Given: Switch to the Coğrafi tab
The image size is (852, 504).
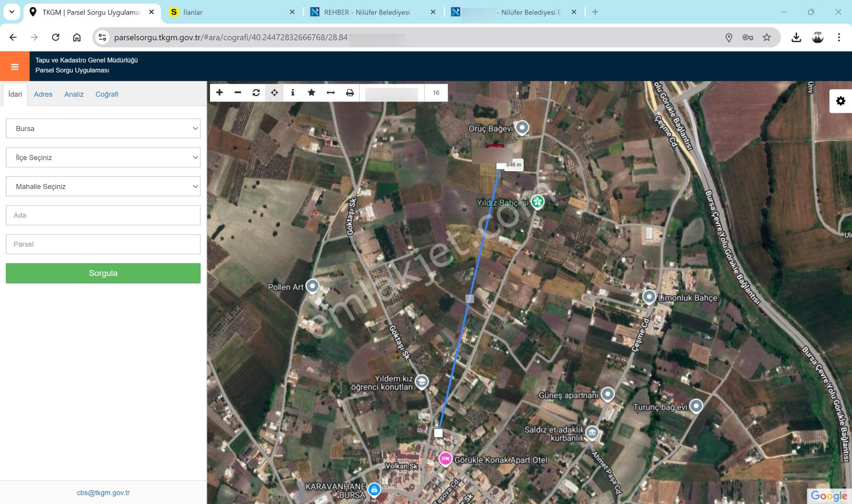Looking at the screenshot, I should (x=107, y=94).
